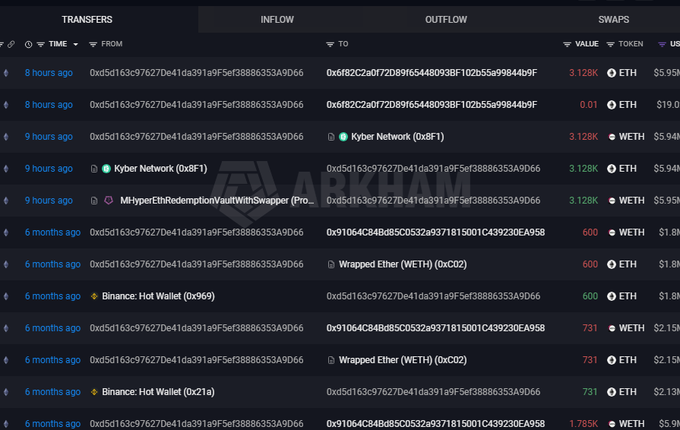Viewport: 680px width, 430px height.
Task: Click ETH token icon in Binance 0x969 row
Action: click(x=611, y=296)
